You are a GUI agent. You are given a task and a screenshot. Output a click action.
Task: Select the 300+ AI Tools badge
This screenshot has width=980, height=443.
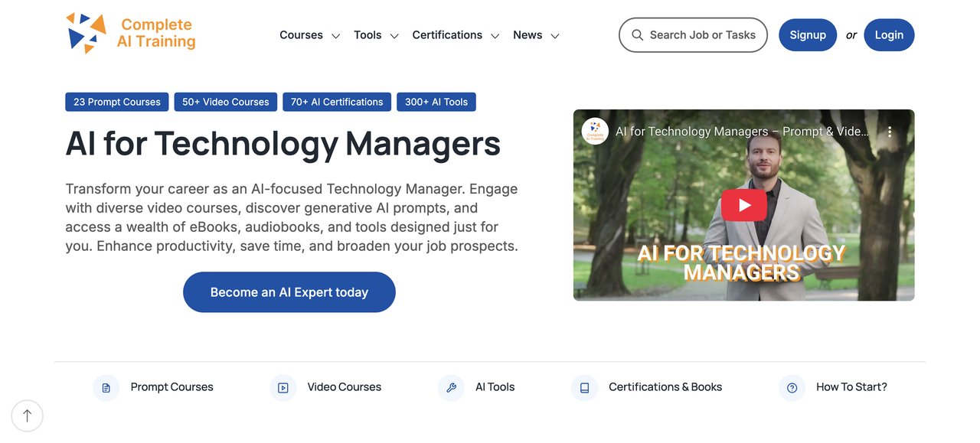(436, 102)
